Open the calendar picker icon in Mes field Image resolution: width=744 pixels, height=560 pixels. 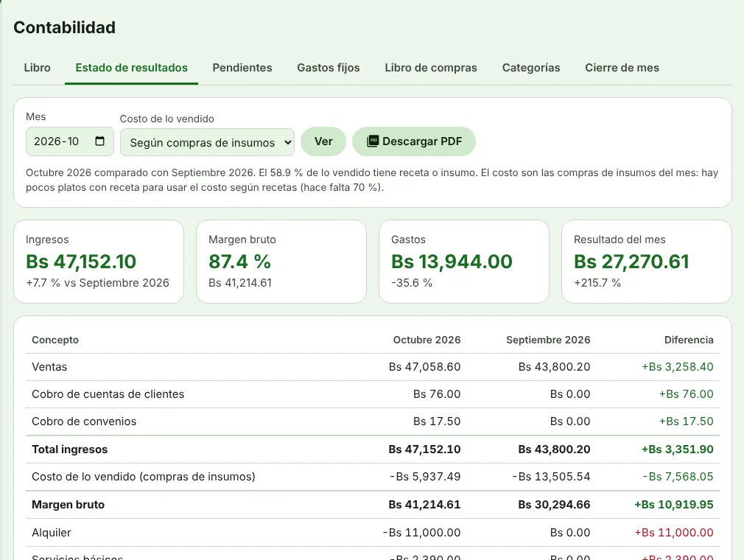pyautogui.click(x=99, y=141)
